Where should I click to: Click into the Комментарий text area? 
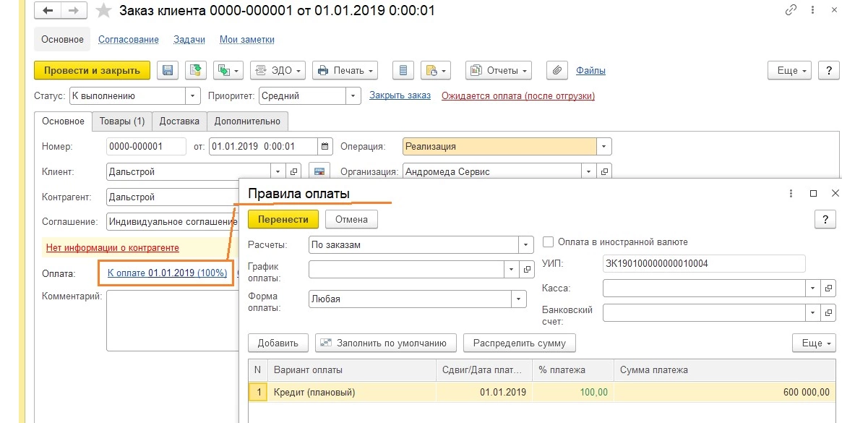pyautogui.click(x=173, y=320)
